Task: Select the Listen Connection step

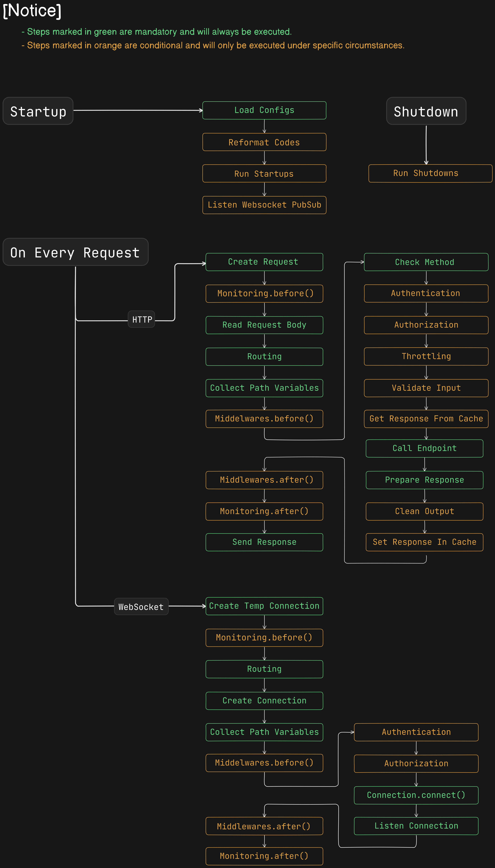Action: (416, 826)
